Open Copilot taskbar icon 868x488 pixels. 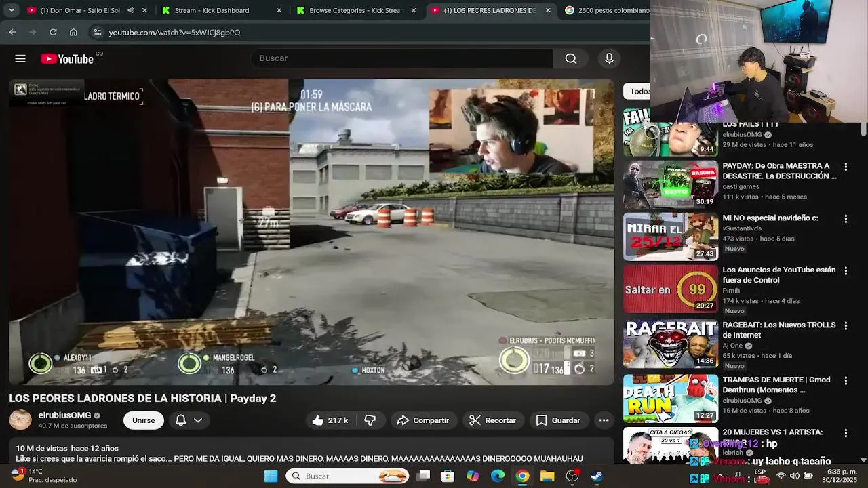473,476
